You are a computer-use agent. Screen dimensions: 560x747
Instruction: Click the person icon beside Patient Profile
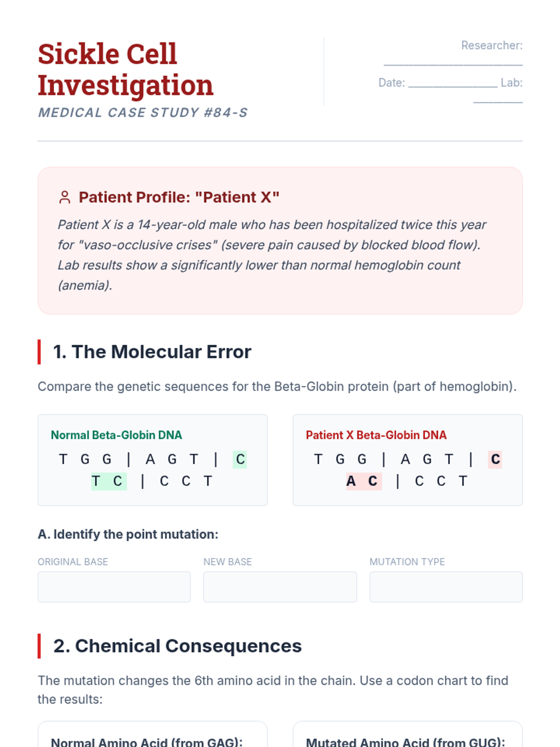coord(65,197)
